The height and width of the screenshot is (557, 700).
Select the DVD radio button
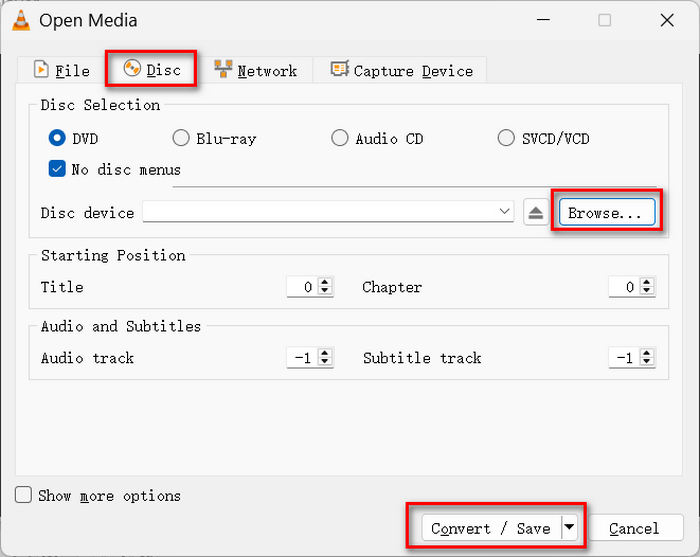57,138
